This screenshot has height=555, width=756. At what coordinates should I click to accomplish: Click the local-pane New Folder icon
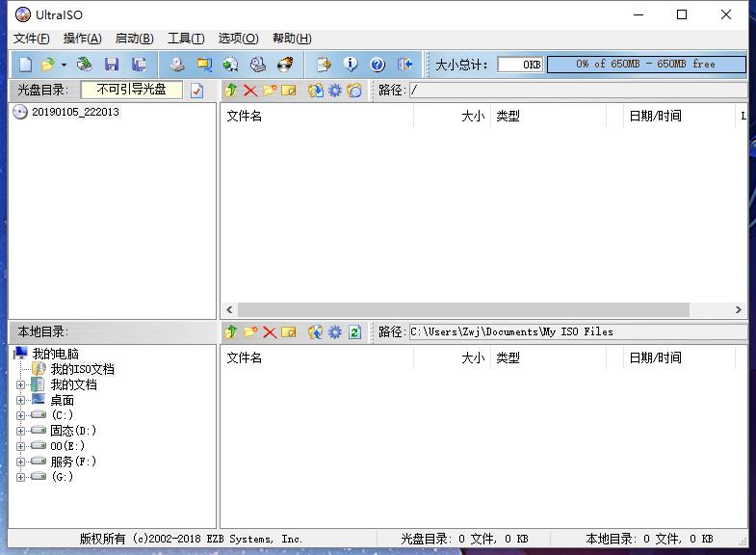coord(250,331)
